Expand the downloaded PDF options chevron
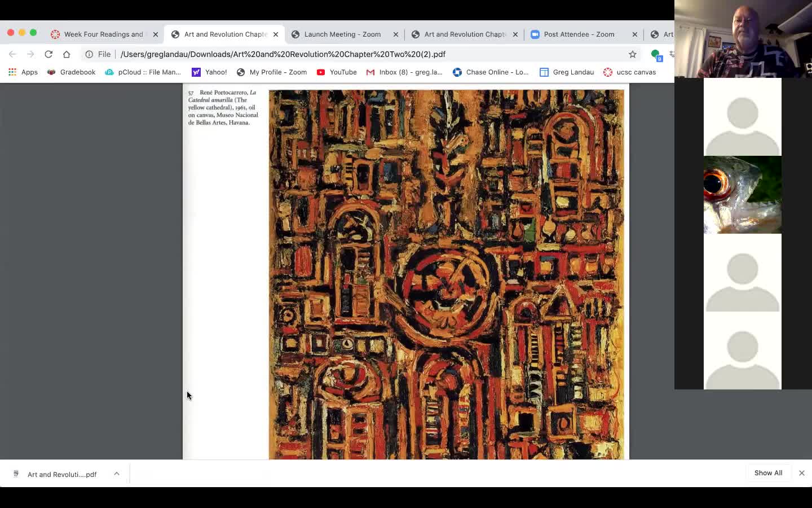The width and height of the screenshot is (812, 508). coord(117,474)
